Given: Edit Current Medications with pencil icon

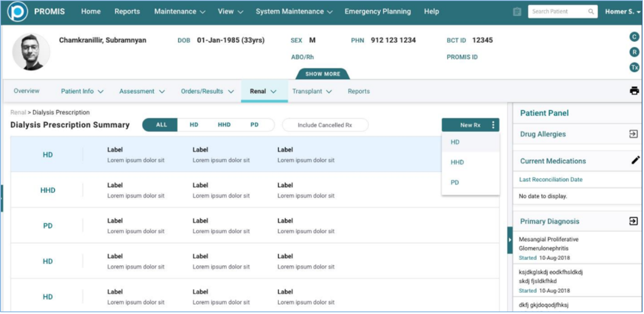Looking at the screenshot, I should tap(635, 160).
